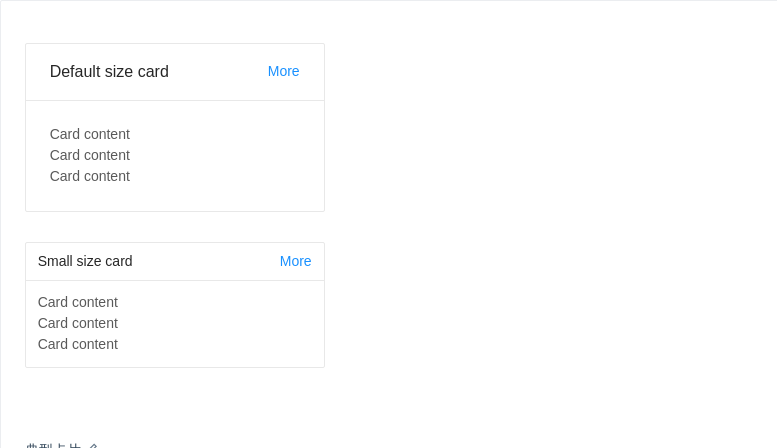
Task: Click third Card content line in small card
Action: point(78,344)
